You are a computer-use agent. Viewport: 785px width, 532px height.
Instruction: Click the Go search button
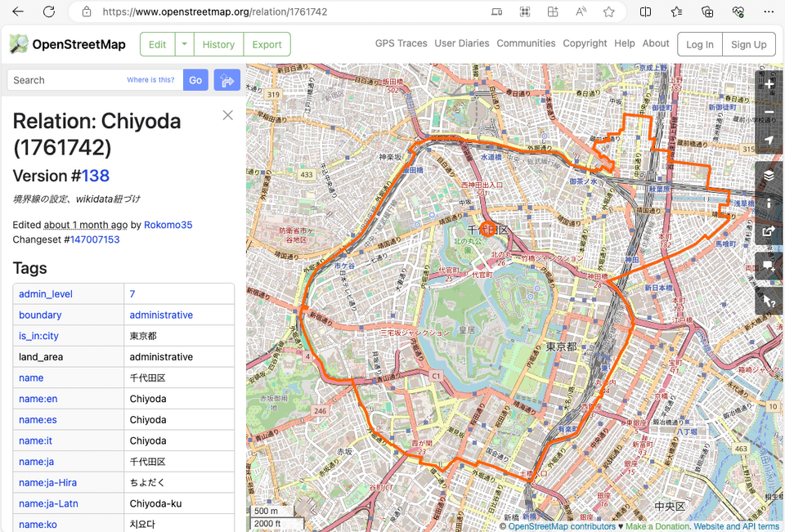coord(195,80)
